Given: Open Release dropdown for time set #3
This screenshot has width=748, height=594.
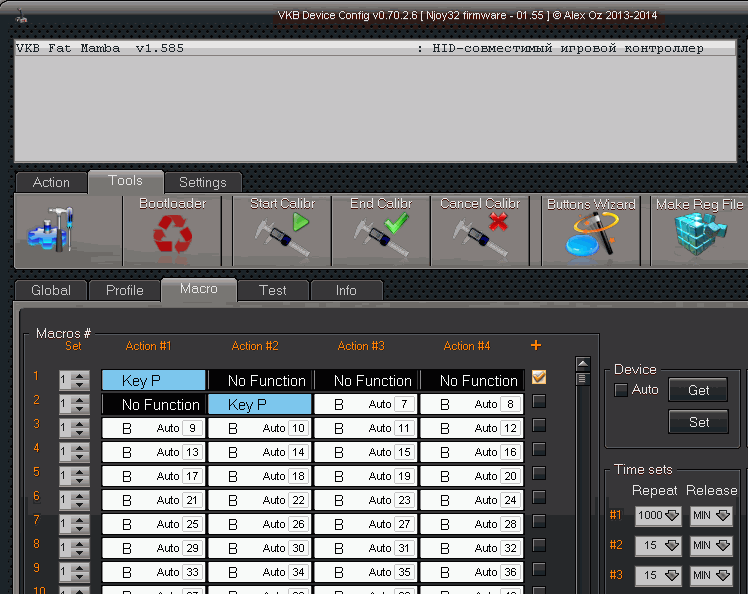Looking at the screenshot, I should [x=712, y=575].
